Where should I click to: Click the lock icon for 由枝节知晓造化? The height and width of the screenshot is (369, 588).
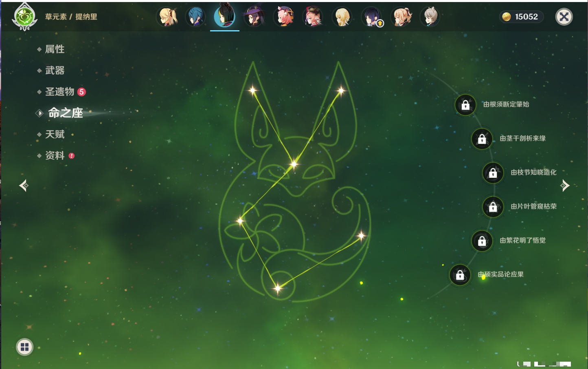493,172
